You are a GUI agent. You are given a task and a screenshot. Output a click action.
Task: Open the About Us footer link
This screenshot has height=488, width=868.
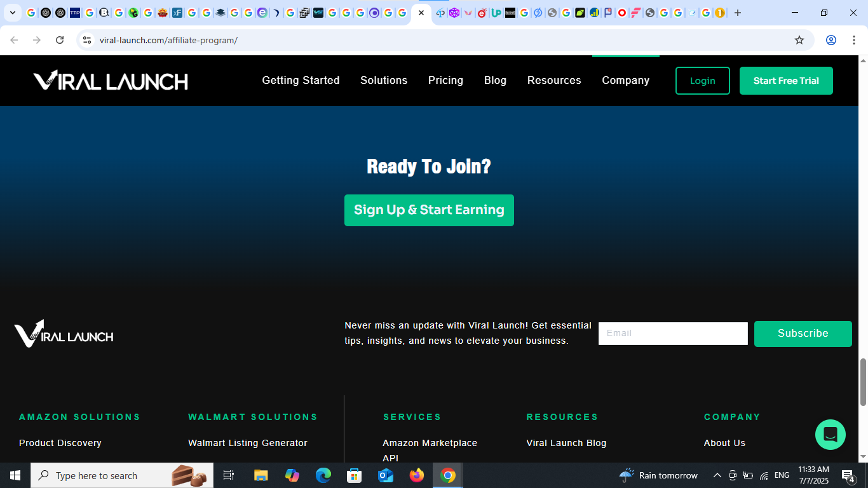click(724, 443)
